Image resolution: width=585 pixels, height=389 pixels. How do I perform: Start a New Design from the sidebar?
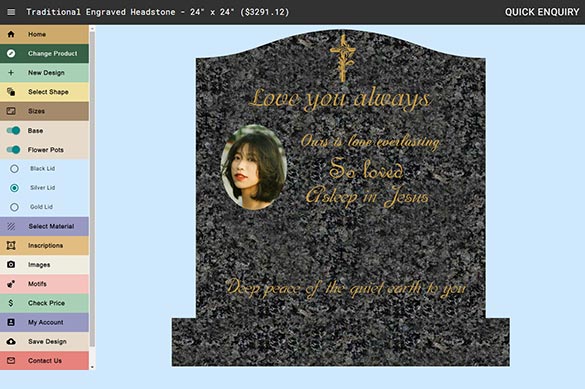click(44, 73)
